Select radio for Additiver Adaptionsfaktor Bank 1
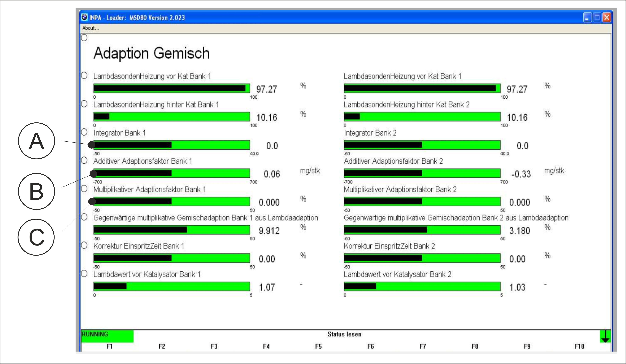 pyautogui.click(x=84, y=160)
